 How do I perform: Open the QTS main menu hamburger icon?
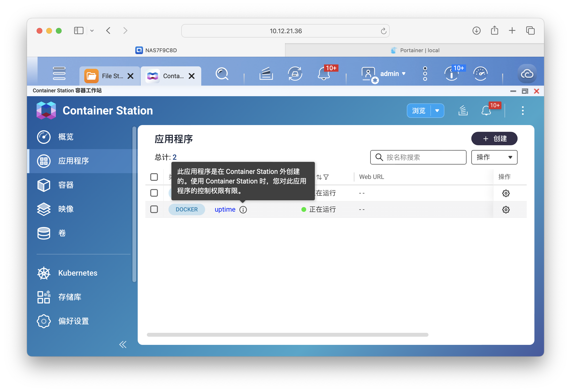pyautogui.click(x=59, y=73)
